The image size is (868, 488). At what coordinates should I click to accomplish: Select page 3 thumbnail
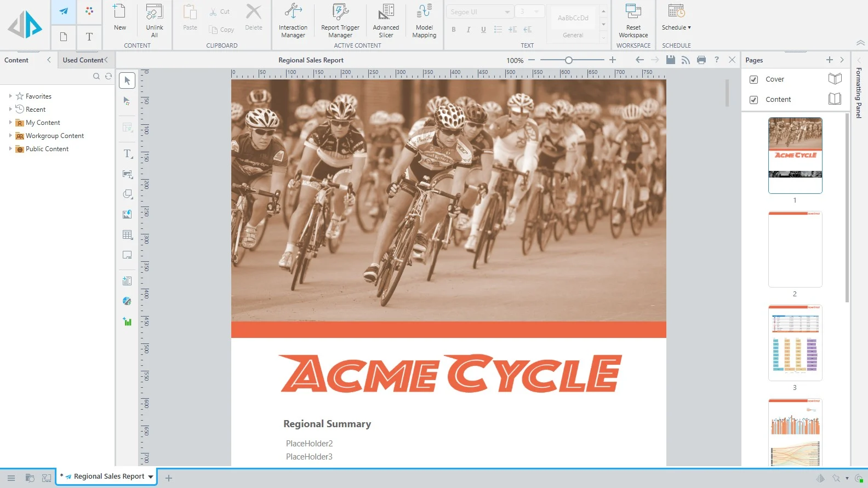pos(795,342)
